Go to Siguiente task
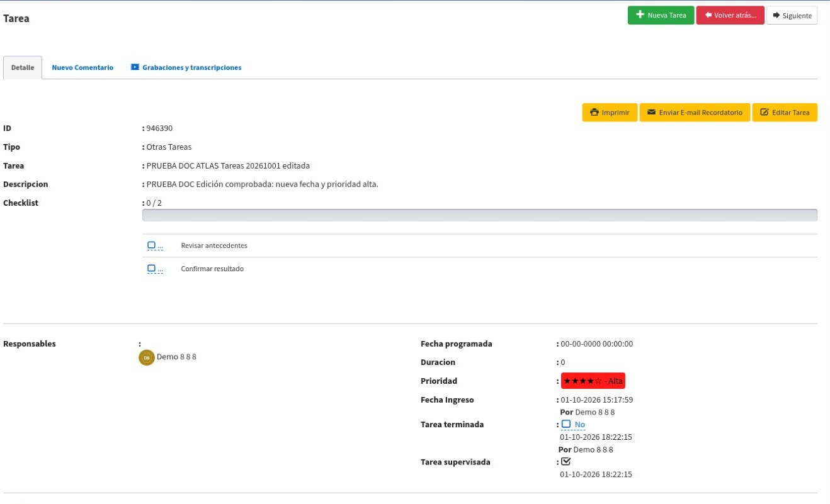 coord(792,15)
